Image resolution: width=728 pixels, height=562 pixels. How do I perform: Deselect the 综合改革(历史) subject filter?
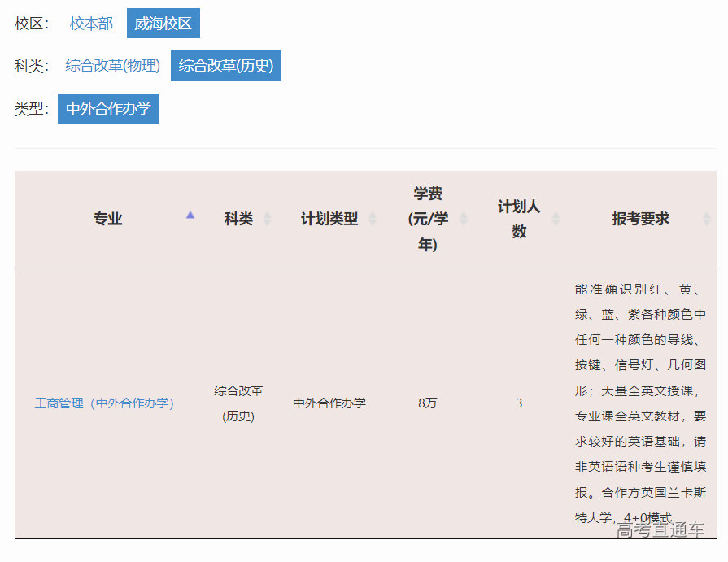coord(225,66)
